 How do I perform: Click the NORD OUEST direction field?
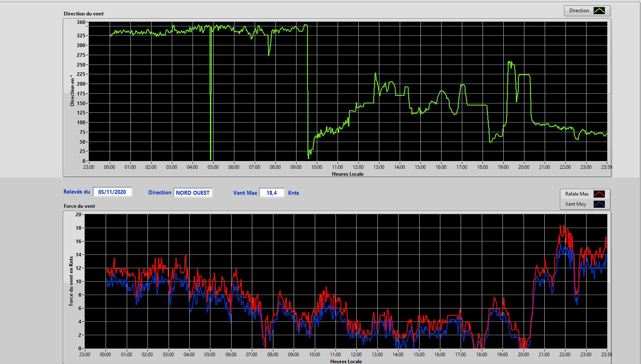click(193, 193)
